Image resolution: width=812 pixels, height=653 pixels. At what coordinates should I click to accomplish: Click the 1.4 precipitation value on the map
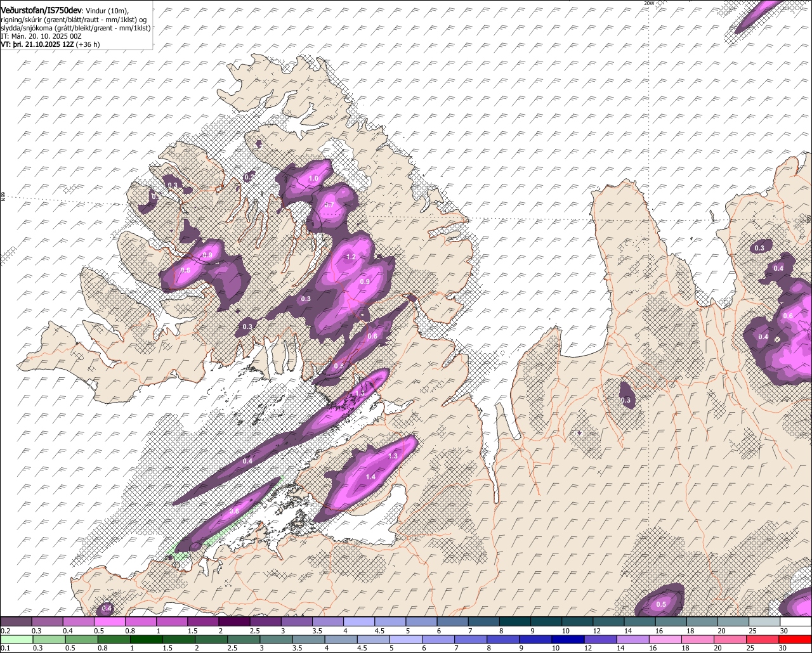(x=371, y=477)
